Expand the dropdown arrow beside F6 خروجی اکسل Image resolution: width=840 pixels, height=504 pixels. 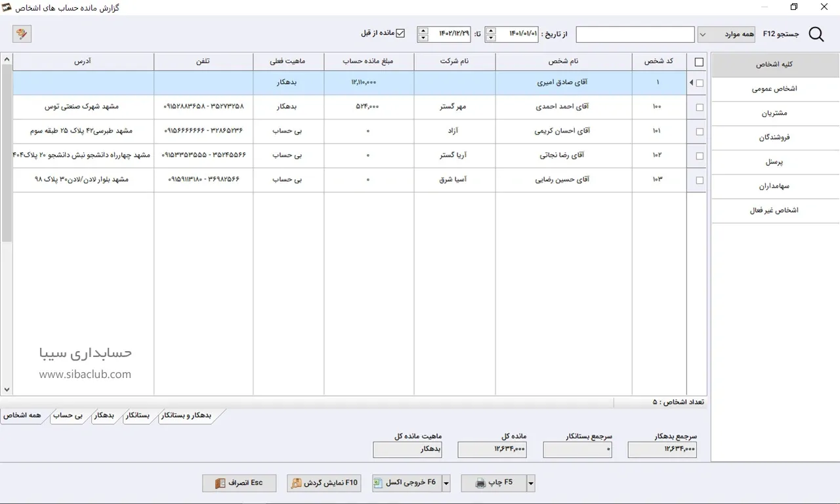pos(446,484)
